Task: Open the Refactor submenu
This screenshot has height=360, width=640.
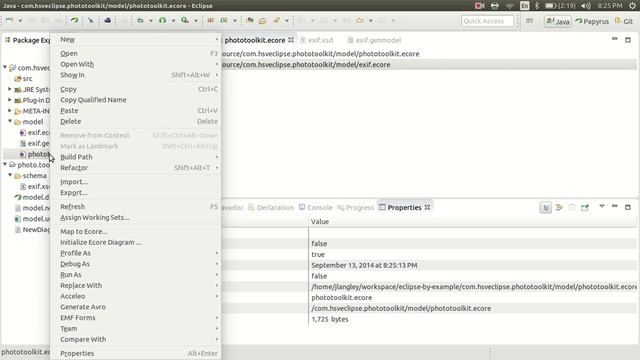Action: (136, 168)
